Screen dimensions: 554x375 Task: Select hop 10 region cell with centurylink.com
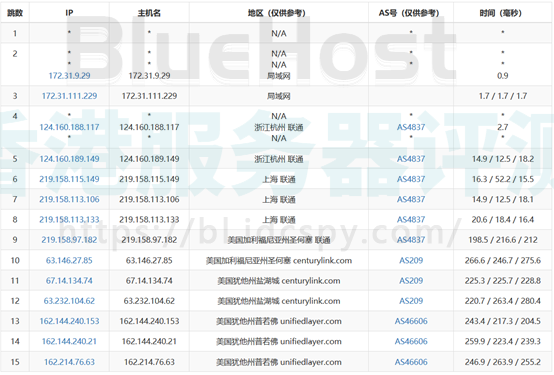point(279,260)
